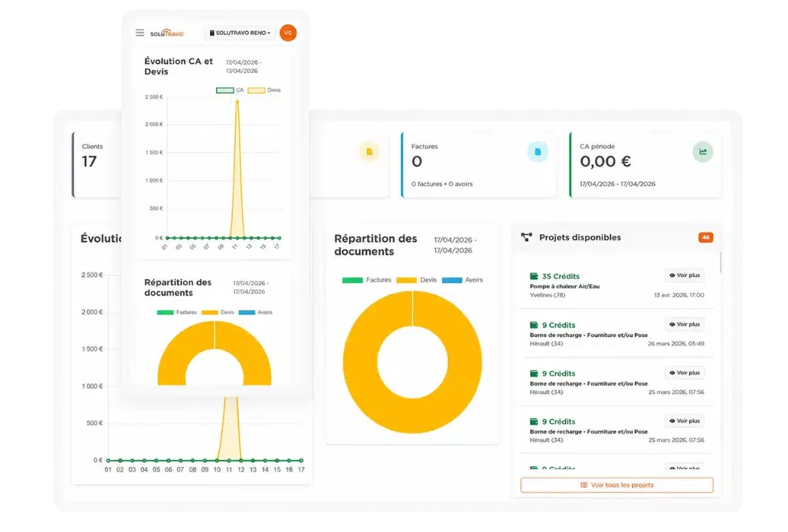This screenshot has width=788, height=532.
Task: Toggle Avoirs legend in mobile donut chart
Action: [x=255, y=312]
